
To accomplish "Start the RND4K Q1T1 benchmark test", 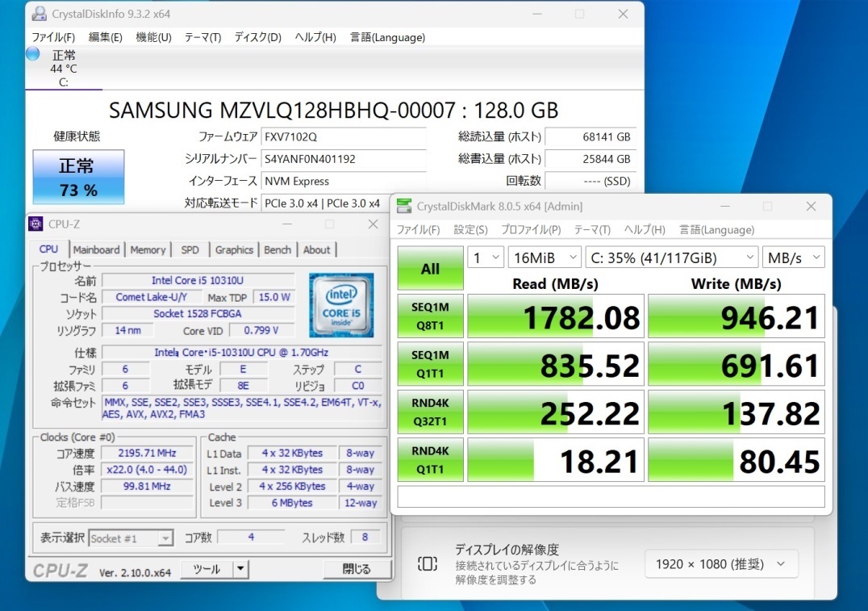I will click(430, 460).
